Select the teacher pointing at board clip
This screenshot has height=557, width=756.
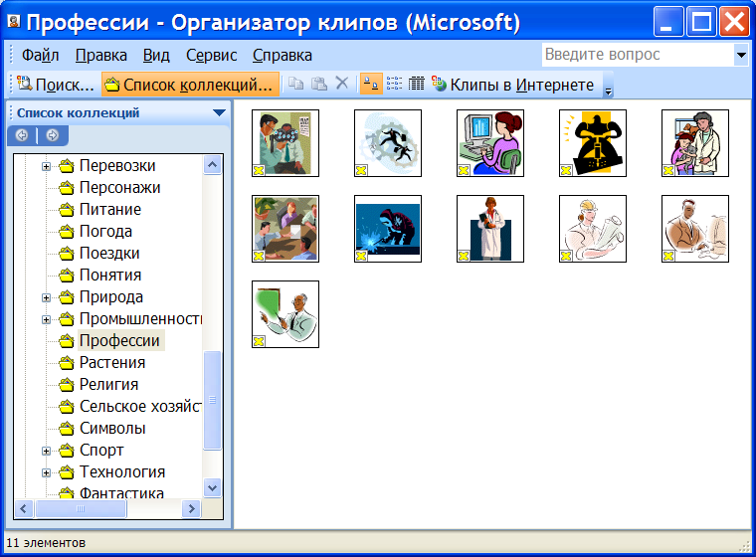[x=285, y=314]
